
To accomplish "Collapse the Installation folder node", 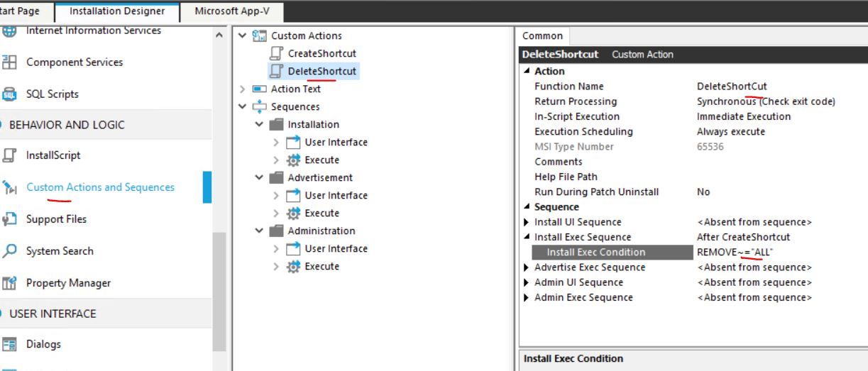I will [x=260, y=124].
